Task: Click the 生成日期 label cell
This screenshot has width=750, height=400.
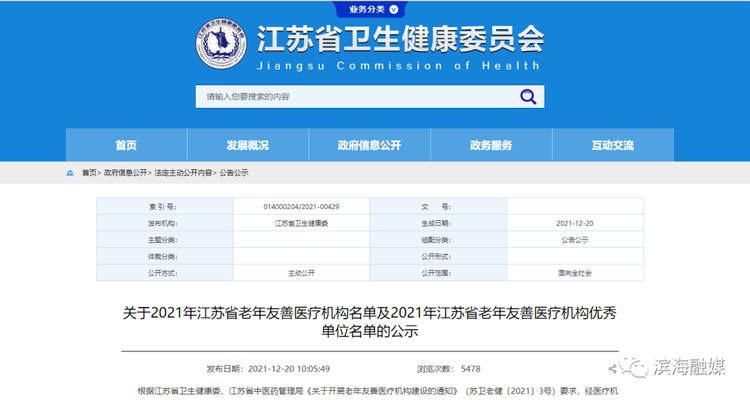Action: 438,223
